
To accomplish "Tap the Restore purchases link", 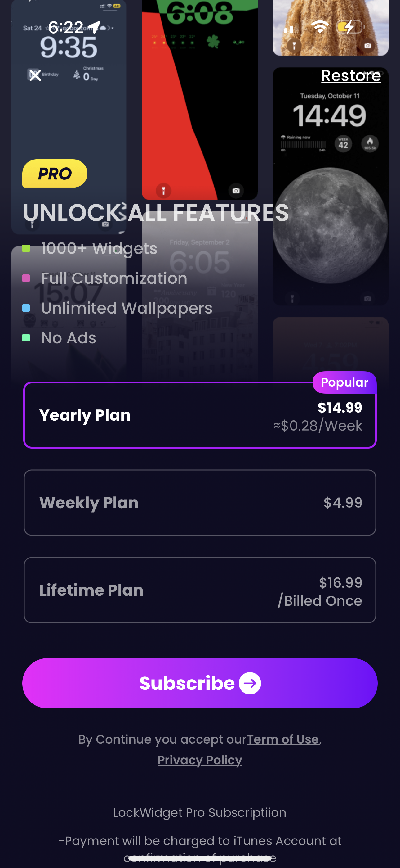I will pos(351,76).
